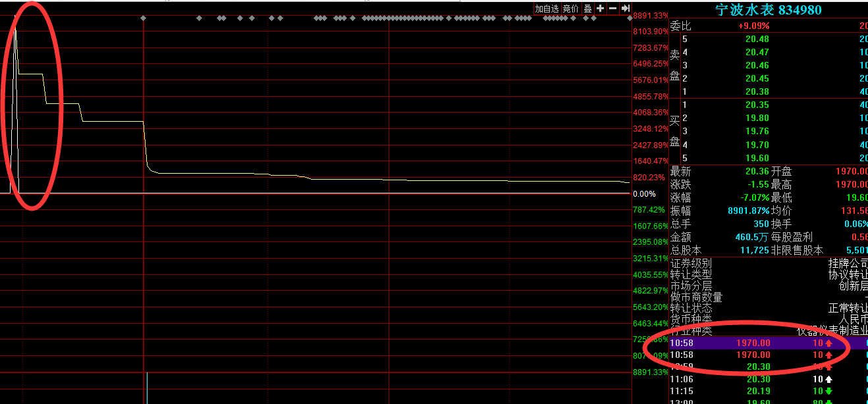Click sell level 1 price 20.38
868x404 pixels.
coord(757,91)
